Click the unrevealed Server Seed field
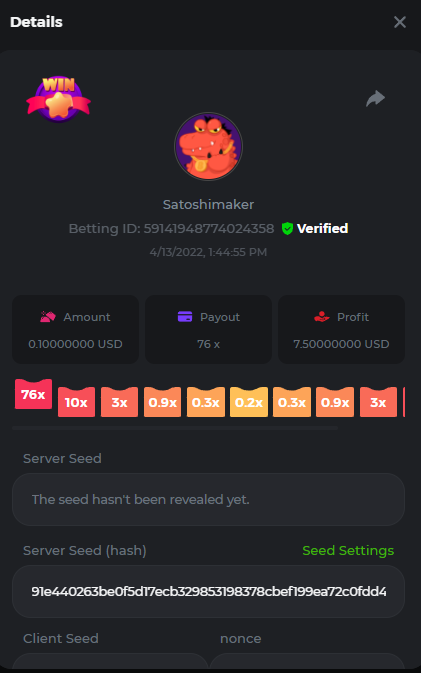Viewport: 421px width, 673px height. point(208,500)
